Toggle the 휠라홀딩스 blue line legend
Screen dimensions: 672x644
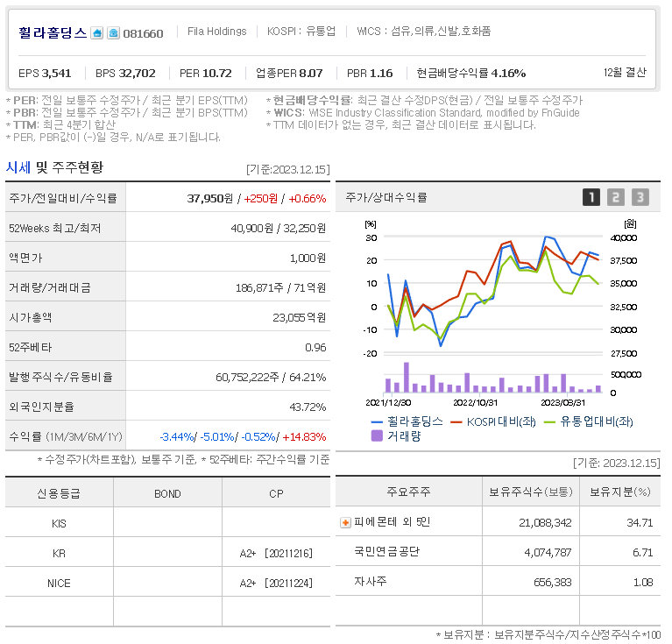[x=407, y=421]
